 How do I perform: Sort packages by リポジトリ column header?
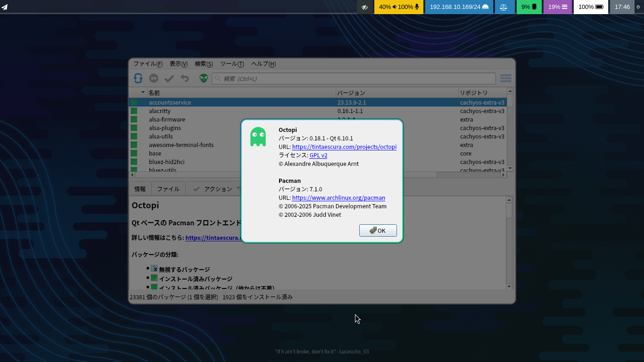coord(482,93)
